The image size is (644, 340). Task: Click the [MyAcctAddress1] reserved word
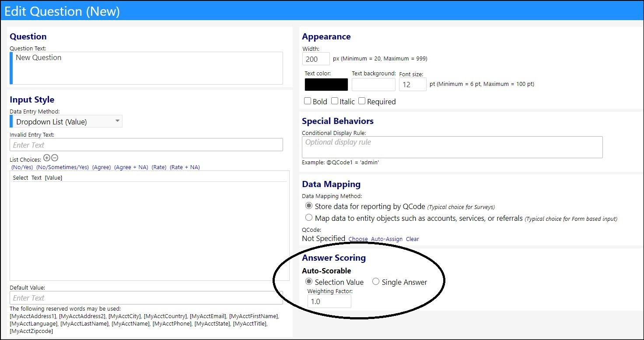tap(33, 316)
